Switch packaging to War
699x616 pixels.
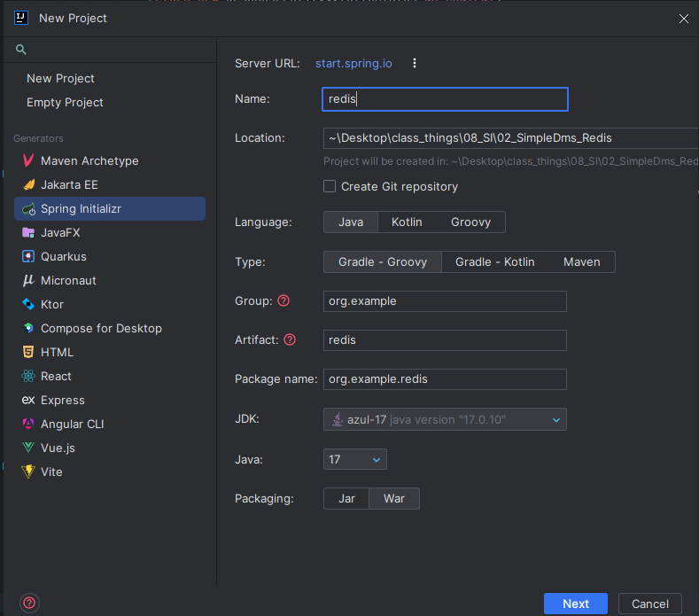394,498
